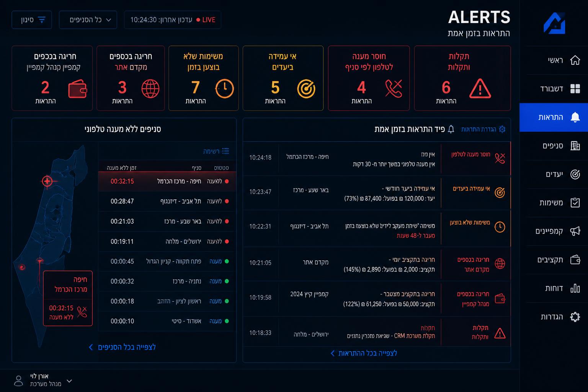Click the red LIVE indicator
588x392 pixels.
pos(206,20)
